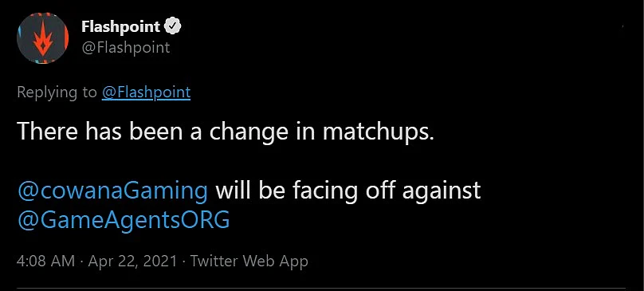Click the verified checkmark badge
The height and width of the screenshot is (291, 644).
173,27
